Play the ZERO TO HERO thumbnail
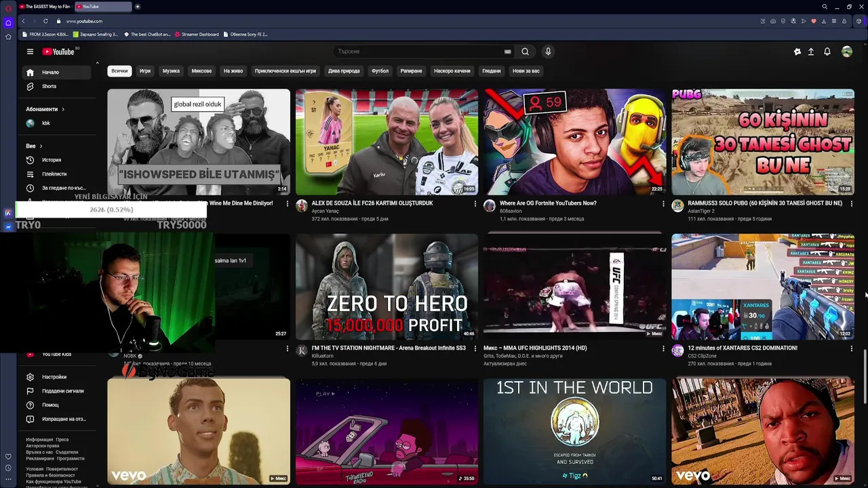This screenshot has height=488, width=868. pyautogui.click(x=387, y=286)
